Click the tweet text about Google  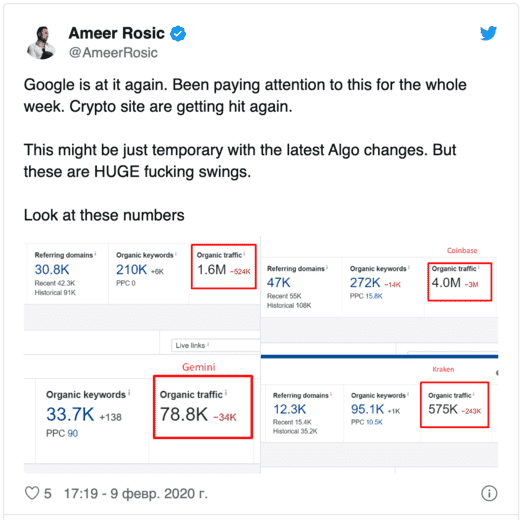[245, 95]
